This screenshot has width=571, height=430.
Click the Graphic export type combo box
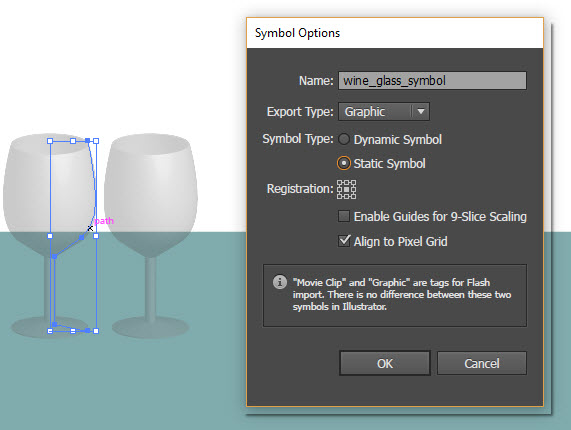coord(384,111)
